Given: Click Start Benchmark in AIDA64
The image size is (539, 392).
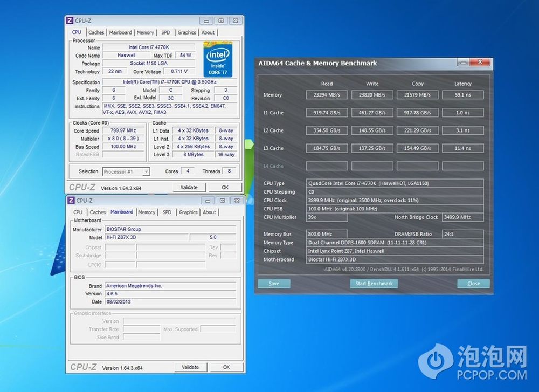Looking at the screenshot, I should pyautogui.click(x=374, y=283).
